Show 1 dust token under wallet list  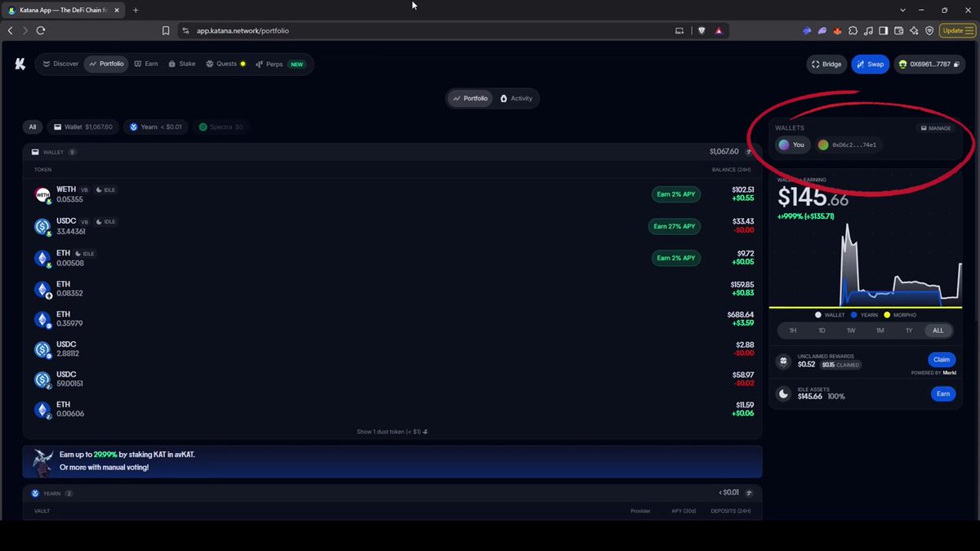tap(393, 432)
